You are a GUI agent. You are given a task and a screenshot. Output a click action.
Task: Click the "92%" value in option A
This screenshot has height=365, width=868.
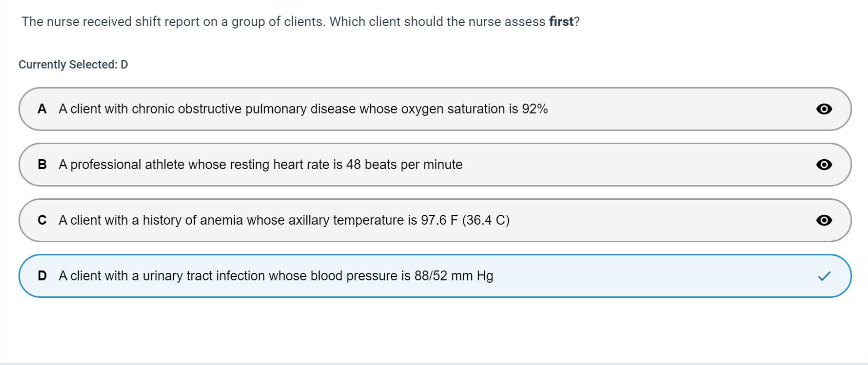535,109
